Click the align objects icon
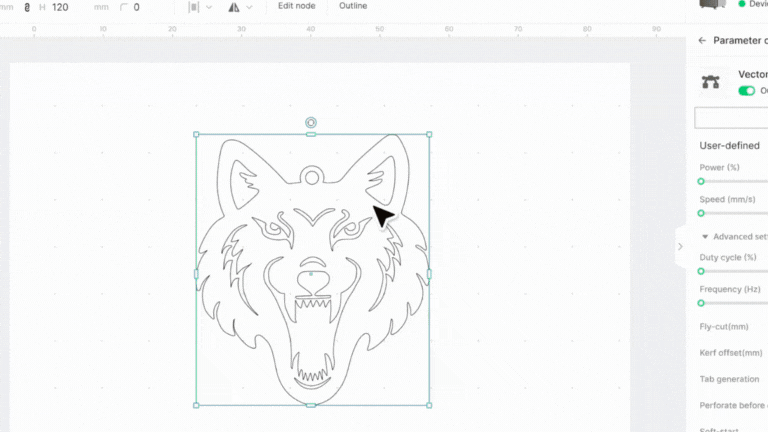The width and height of the screenshot is (768, 432). click(194, 7)
